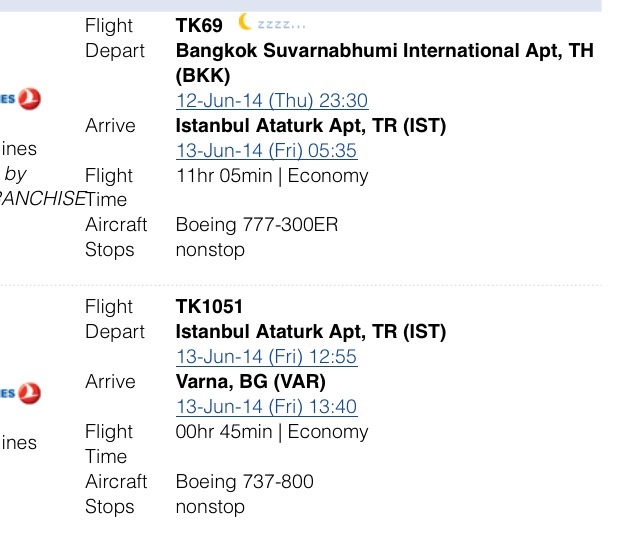Click Istanbul Ataturk Apt departure of TK1051
This screenshot has width=631, height=537.
[x=310, y=331]
